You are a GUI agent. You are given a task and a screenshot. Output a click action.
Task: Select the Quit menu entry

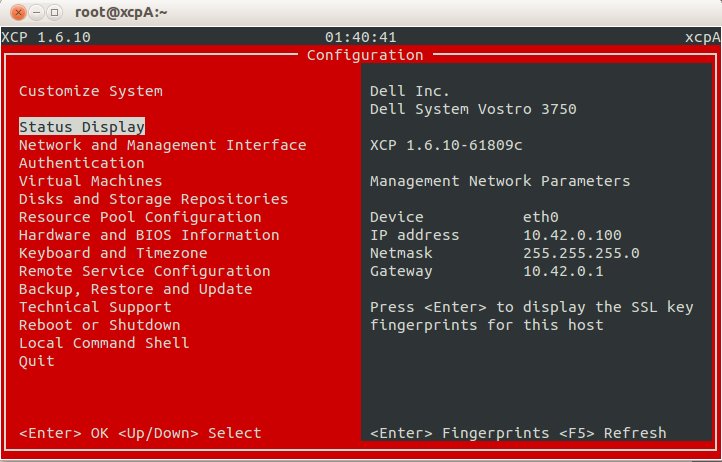pos(36,361)
